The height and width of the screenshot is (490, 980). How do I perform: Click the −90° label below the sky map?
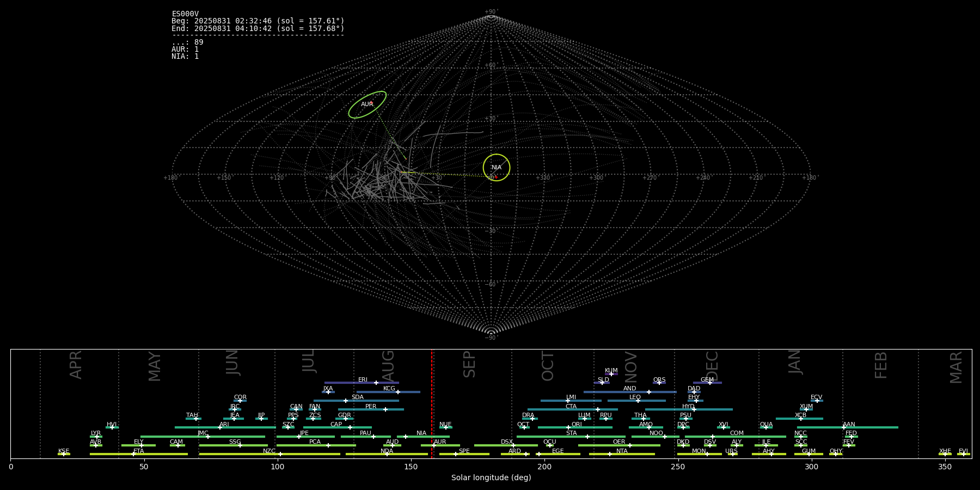click(491, 338)
